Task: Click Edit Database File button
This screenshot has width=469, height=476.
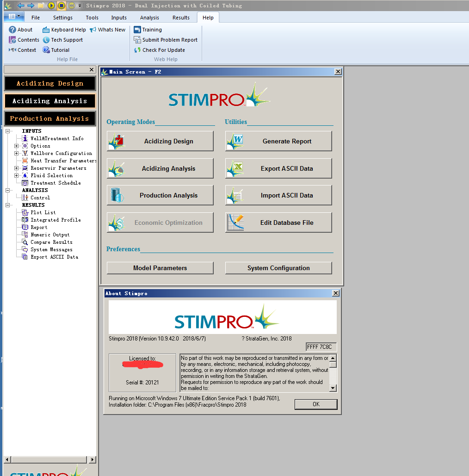Action: 278,223
